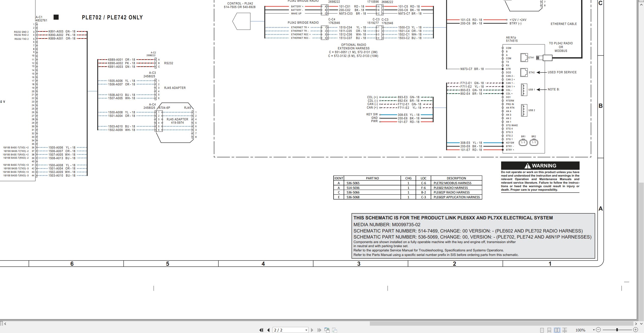The width and height of the screenshot is (644, 333).
Task: Click part number 536-5068 in table
Action: pyautogui.click(x=353, y=197)
